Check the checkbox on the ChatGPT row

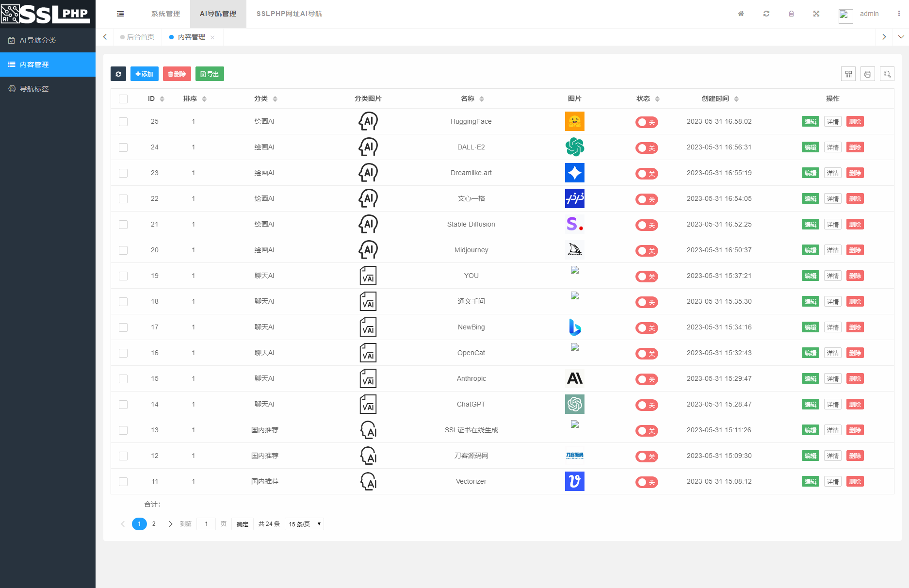click(x=123, y=404)
